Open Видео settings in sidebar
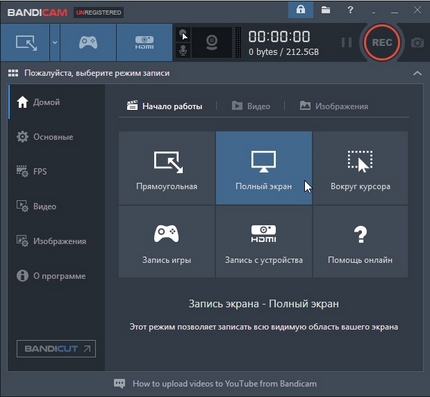This screenshot has height=397, width=430. [56, 206]
